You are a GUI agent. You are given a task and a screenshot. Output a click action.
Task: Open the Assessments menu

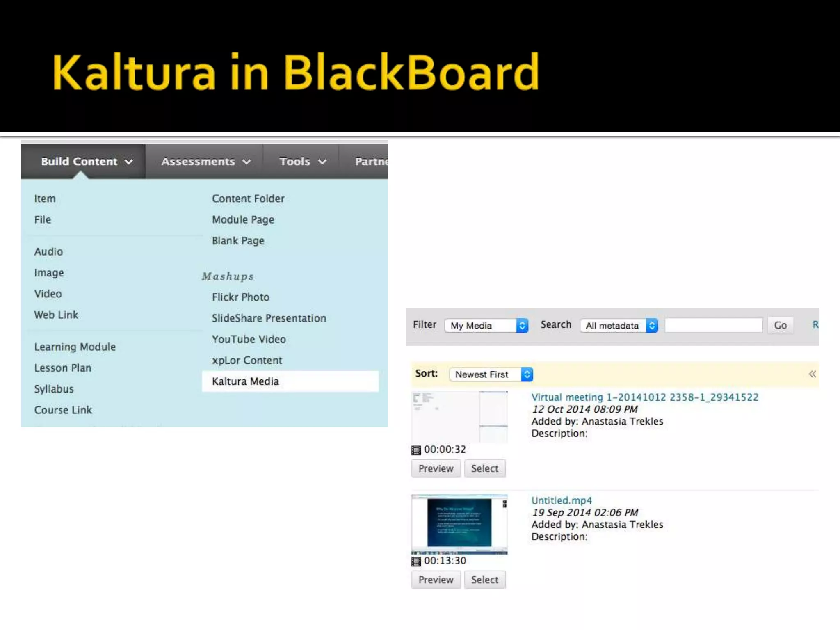pyautogui.click(x=205, y=162)
